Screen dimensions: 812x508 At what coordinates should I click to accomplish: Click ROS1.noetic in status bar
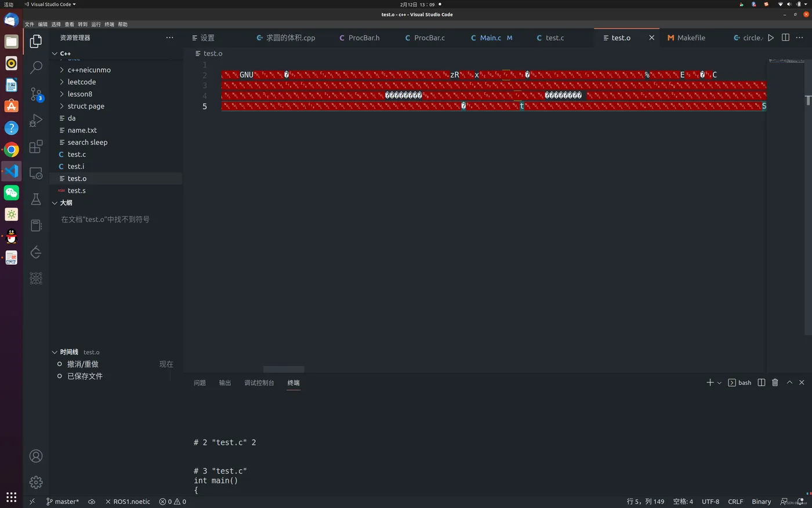[x=128, y=502]
